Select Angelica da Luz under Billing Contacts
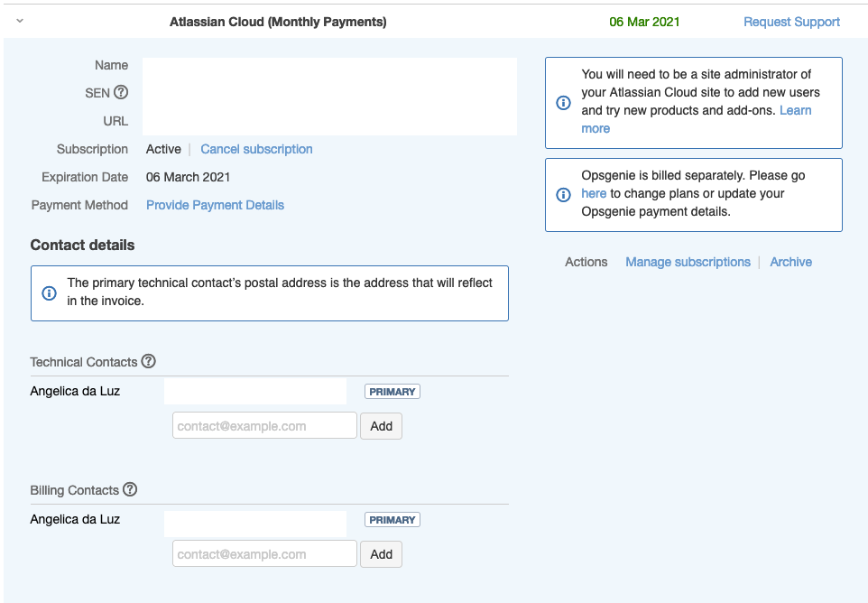The height and width of the screenshot is (603, 868). pos(75,519)
